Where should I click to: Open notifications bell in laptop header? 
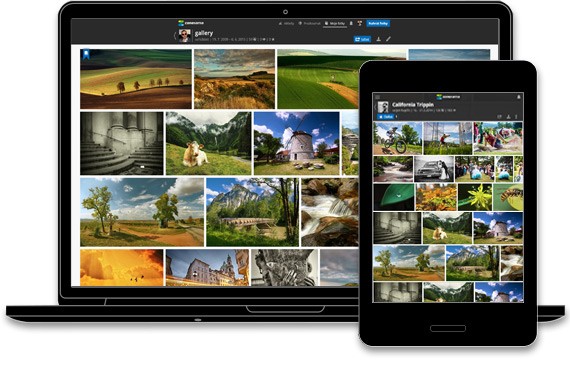click(351, 23)
